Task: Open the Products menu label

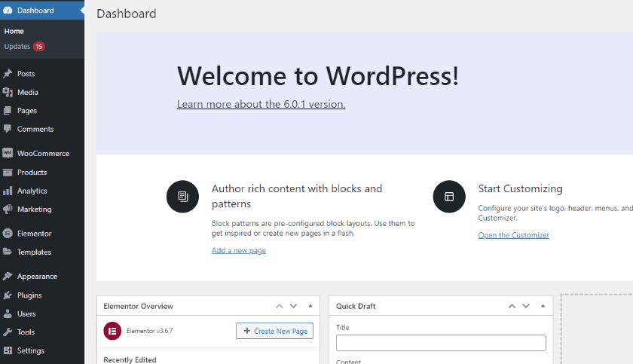Action: [x=32, y=173]
